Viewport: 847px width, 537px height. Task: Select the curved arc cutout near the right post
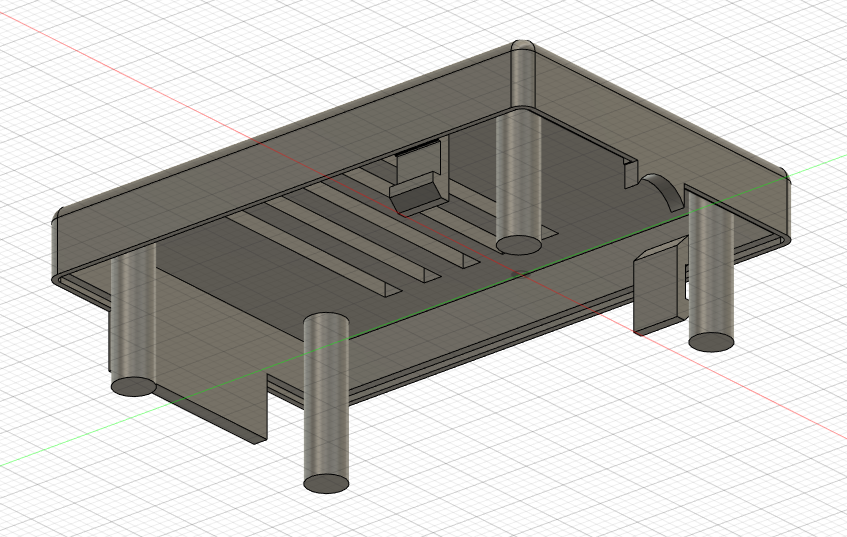662,192
